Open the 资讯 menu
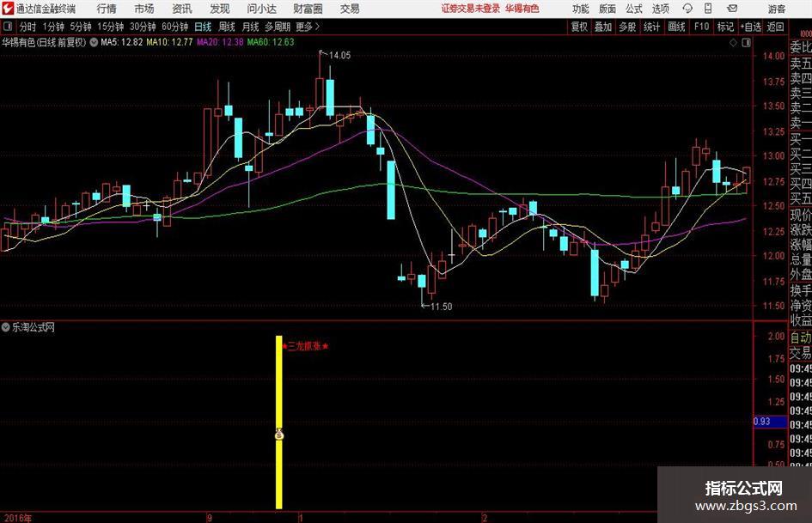The height and width of the screenshot is (523, 812). click(x=182, y=9)
